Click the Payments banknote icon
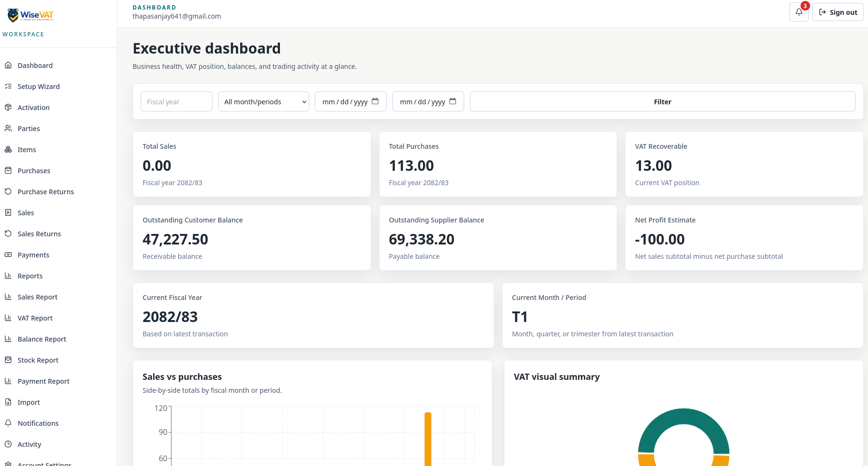 coord(8,255)
